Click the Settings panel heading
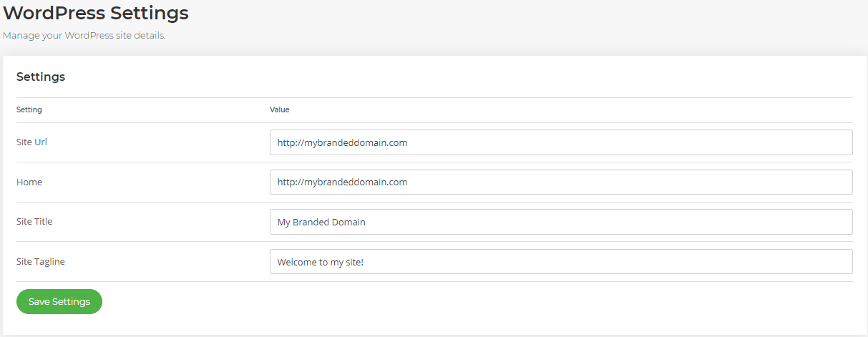868x337 pixels. point(41,77)
